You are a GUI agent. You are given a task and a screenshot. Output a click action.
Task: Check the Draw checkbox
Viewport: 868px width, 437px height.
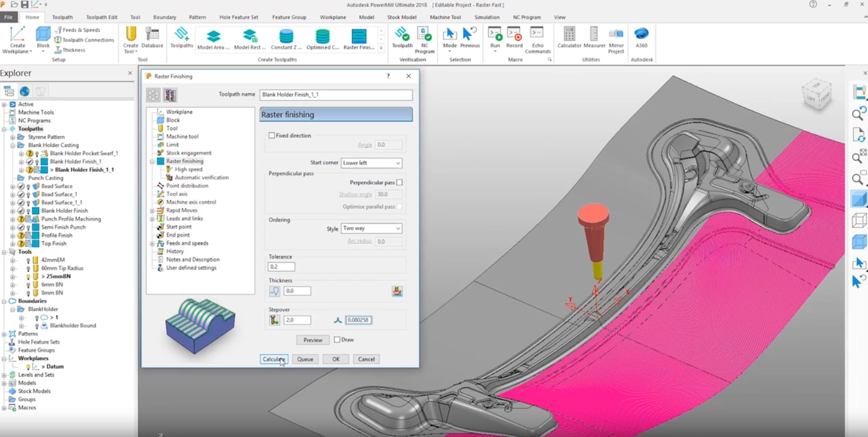pos(337,340)
